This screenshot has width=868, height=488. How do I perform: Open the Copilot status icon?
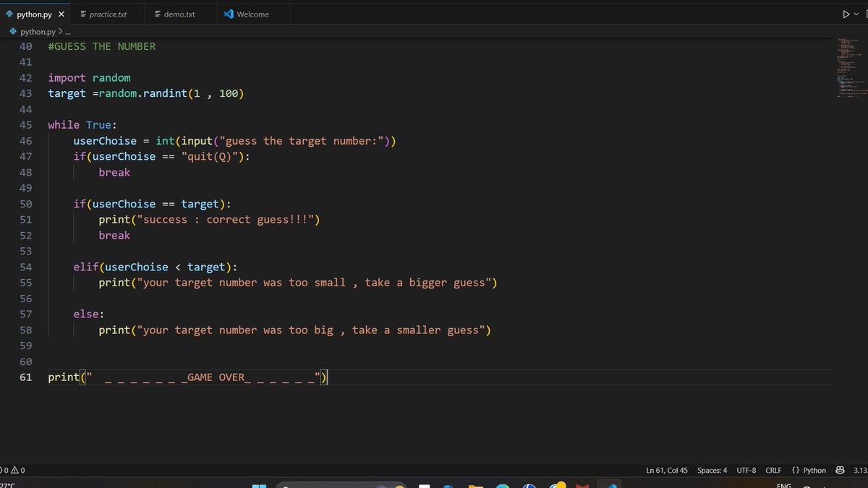click(840, 470)
